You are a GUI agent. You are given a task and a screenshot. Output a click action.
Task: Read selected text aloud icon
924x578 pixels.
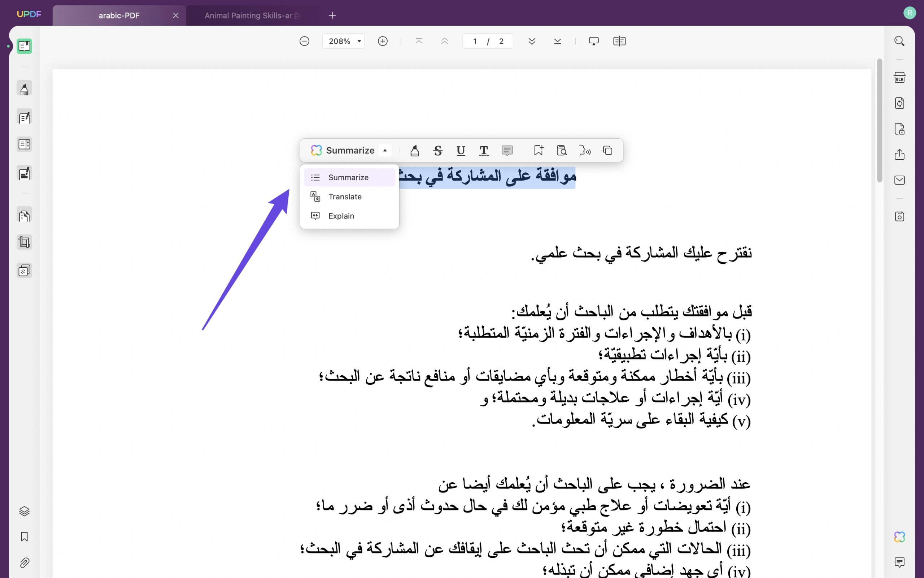(x=585, y=151)
